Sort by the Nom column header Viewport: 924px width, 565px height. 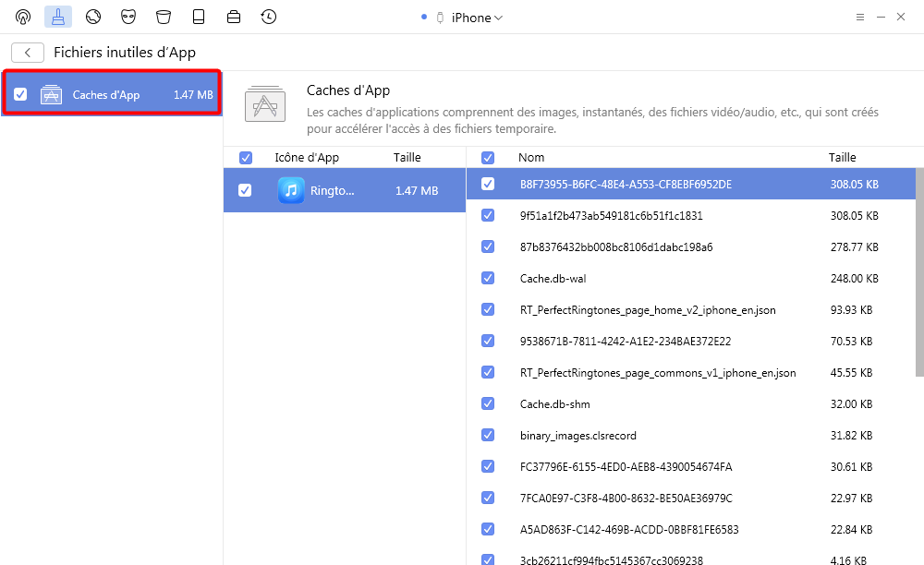pos(531,158)
